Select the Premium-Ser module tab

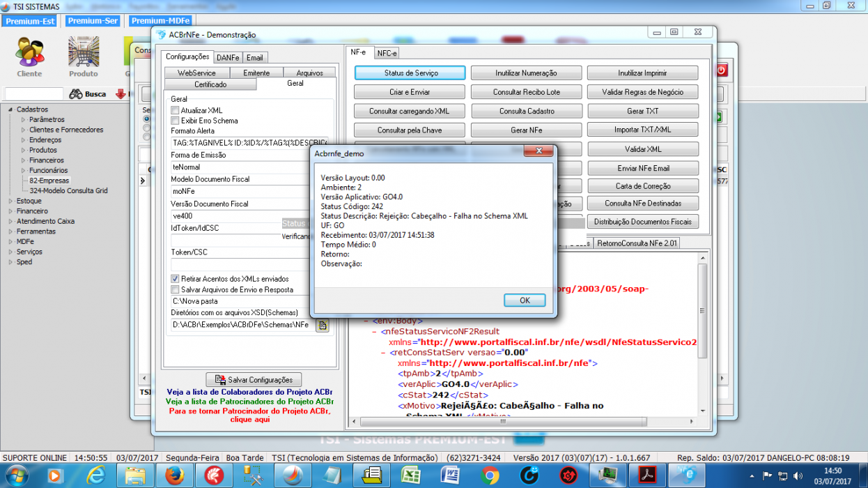[x=92, y=21]
